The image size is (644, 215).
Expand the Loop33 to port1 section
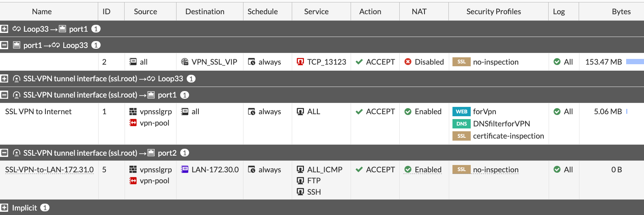pyautogui.click(x=4, y=29)
